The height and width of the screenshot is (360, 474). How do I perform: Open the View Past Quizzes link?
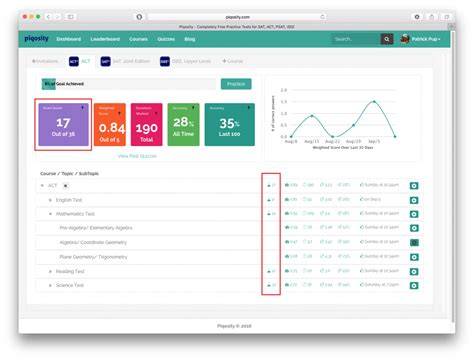coord(137,156)
